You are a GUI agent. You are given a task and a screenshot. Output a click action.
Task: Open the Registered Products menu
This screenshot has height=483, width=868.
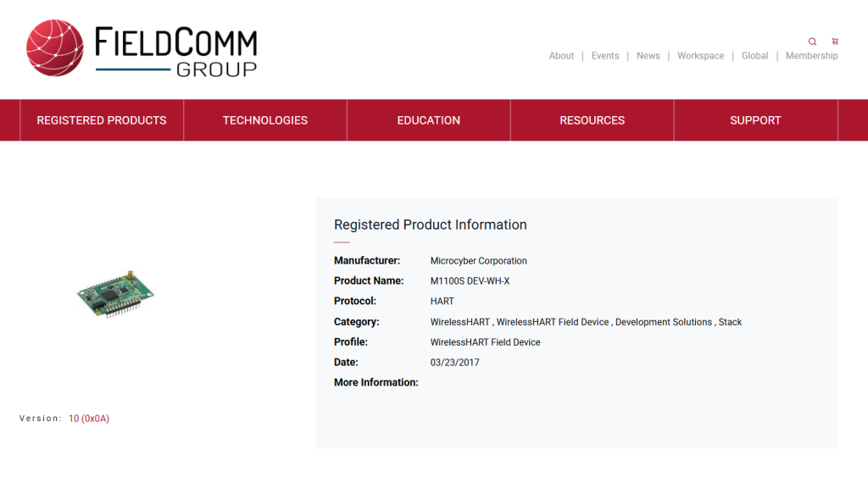[102, 120]
